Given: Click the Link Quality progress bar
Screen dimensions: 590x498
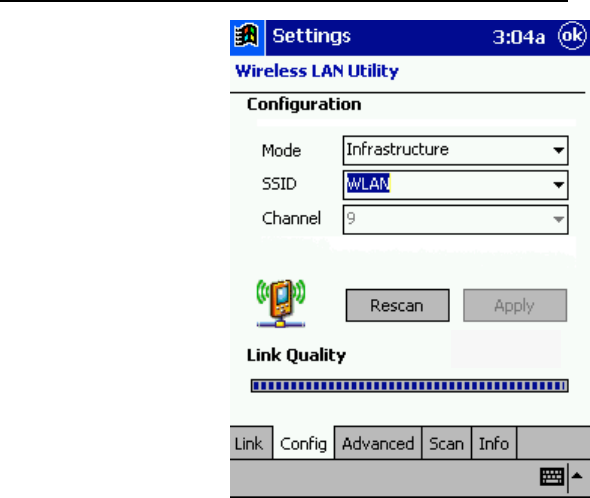Looking at the screenshot, I should (x=409, y=385).
